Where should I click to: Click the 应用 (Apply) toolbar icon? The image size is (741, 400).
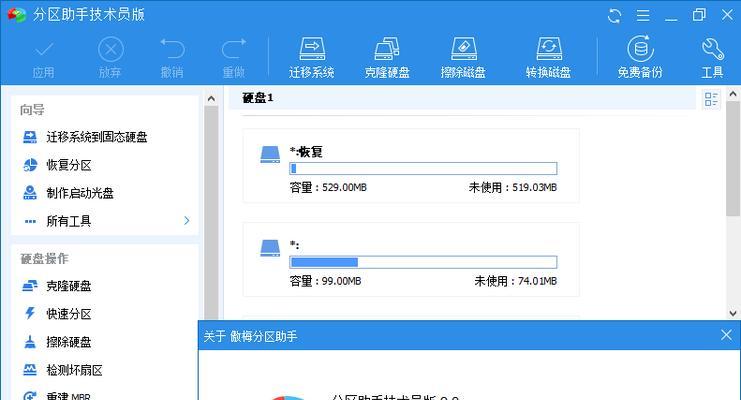[x=43, y=58]
